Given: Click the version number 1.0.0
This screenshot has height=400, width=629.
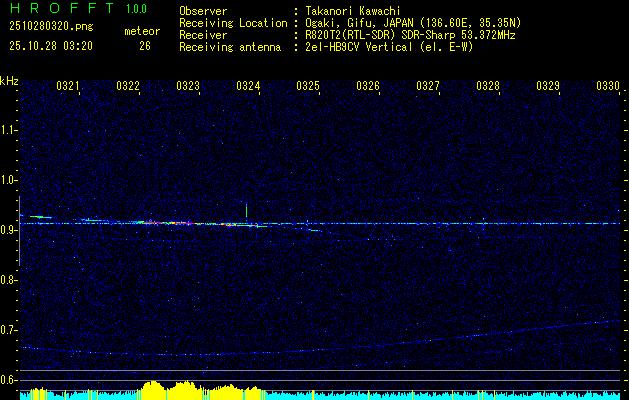Looking at the screenshot, I should (x=136, y=9).
